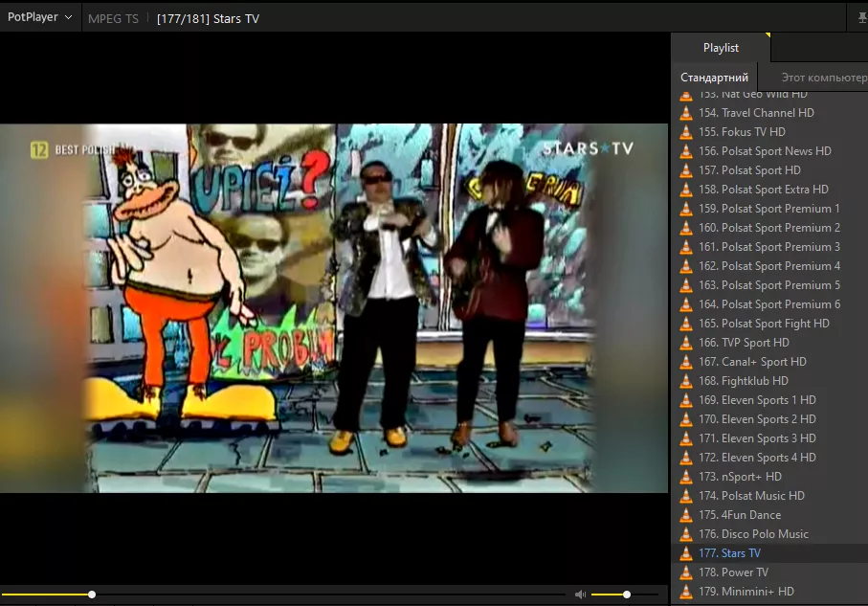
Task: Click the pin-on-top icon in title bar
Action: click(x=862, y=18)
